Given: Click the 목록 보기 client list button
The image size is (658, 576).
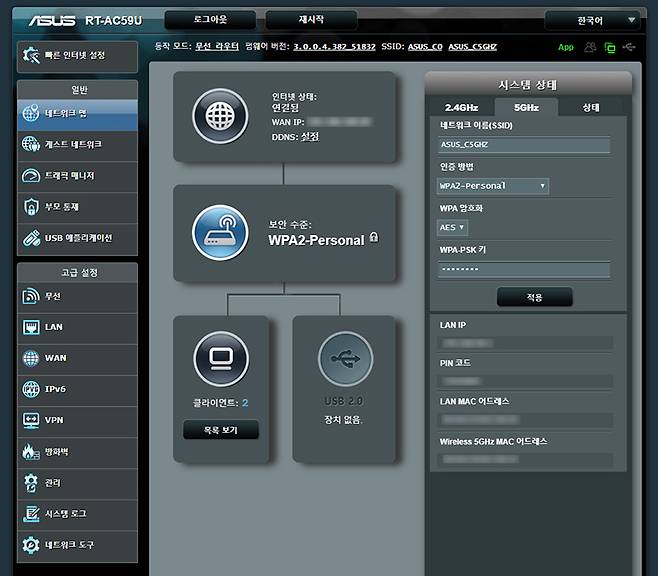Looking at the screenshot, I should [221, 430].
